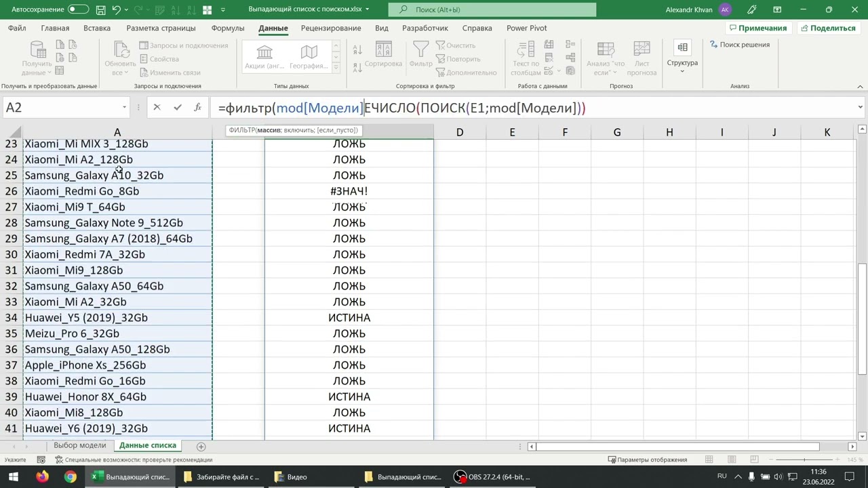Expand the formula bar with the arrow
Image resolution: width=868 pixels, height=488 pixels.
860,107
